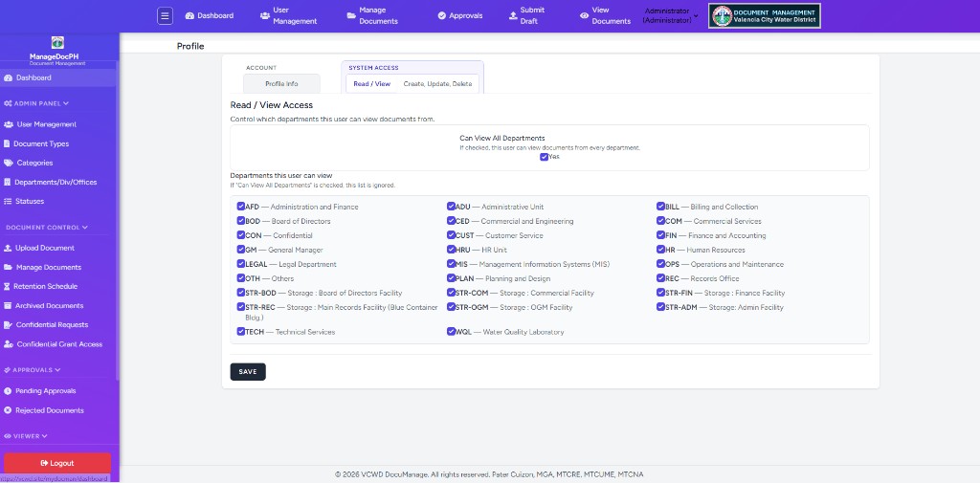Click the Dashboard icon in the sidebar
Image resolution: width=980 pixels, height=483 pixels.
point(8,78)
